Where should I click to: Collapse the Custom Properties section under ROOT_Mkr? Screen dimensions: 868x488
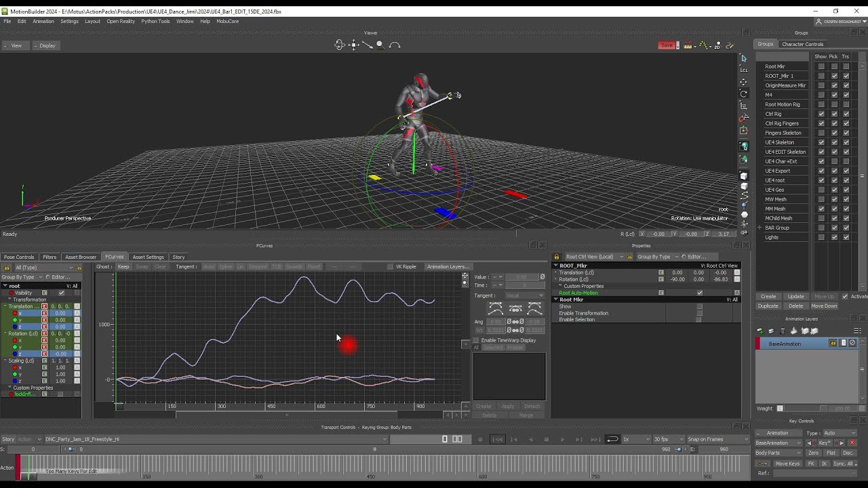[x=561, y=286]
